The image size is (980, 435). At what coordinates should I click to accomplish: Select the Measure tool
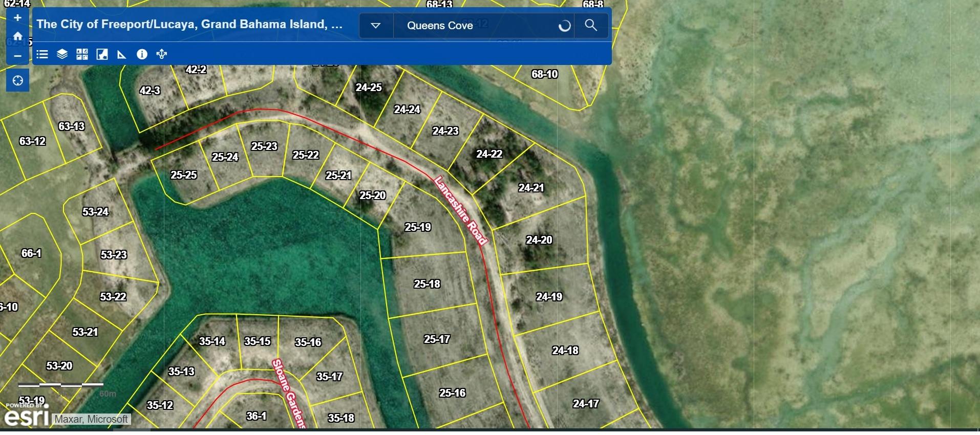point(122,54)
